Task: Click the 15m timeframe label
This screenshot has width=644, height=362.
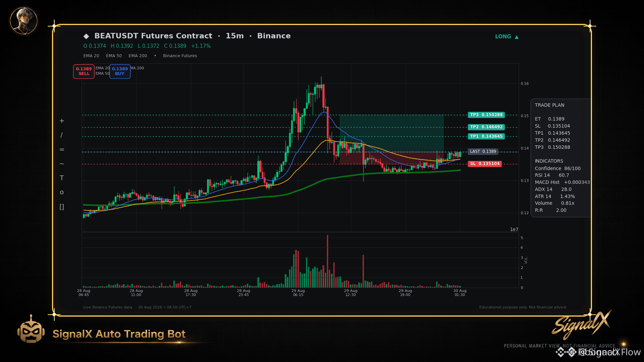Action: (x=235, y=36)
